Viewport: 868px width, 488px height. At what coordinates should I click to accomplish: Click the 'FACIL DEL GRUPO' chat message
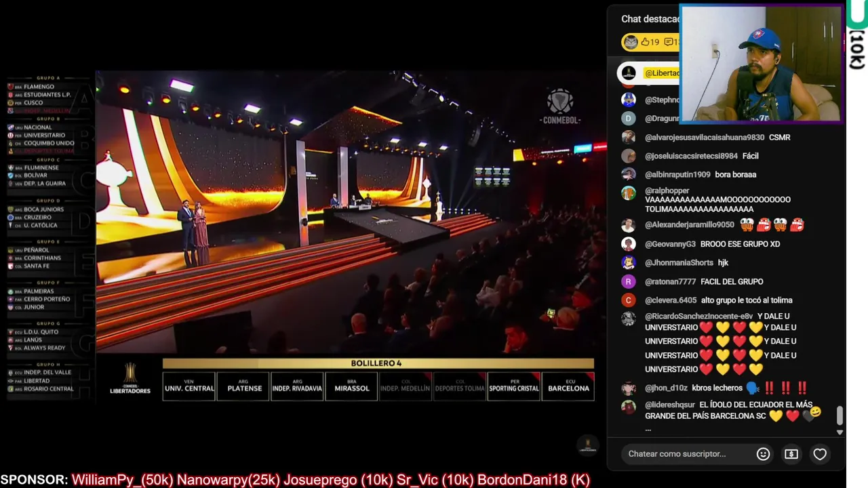pos(732,282)
